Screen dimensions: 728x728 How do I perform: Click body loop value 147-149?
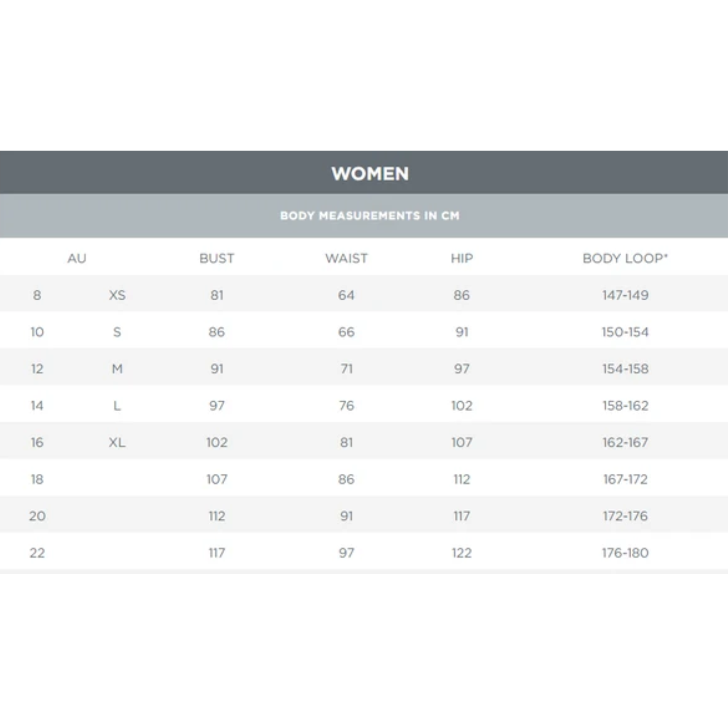[625, 295]
